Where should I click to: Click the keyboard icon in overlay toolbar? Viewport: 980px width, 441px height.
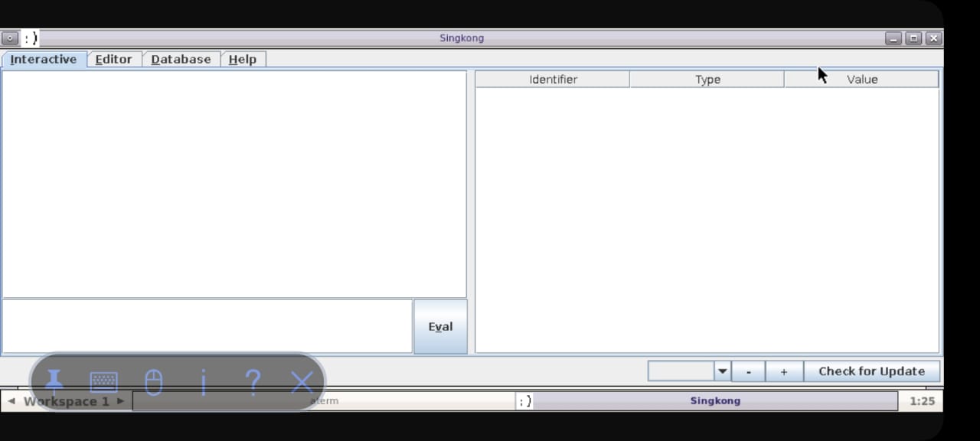pos(104,381)
